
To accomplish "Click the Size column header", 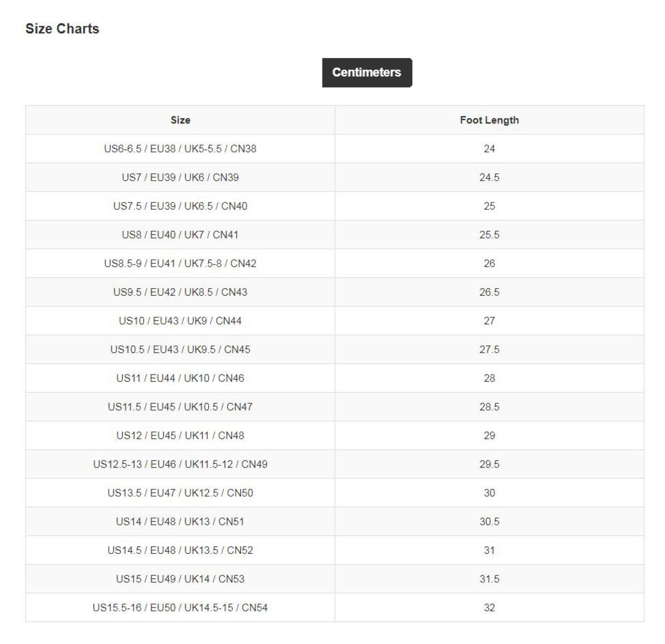I will pyautogui.click(x=180, y=120).
